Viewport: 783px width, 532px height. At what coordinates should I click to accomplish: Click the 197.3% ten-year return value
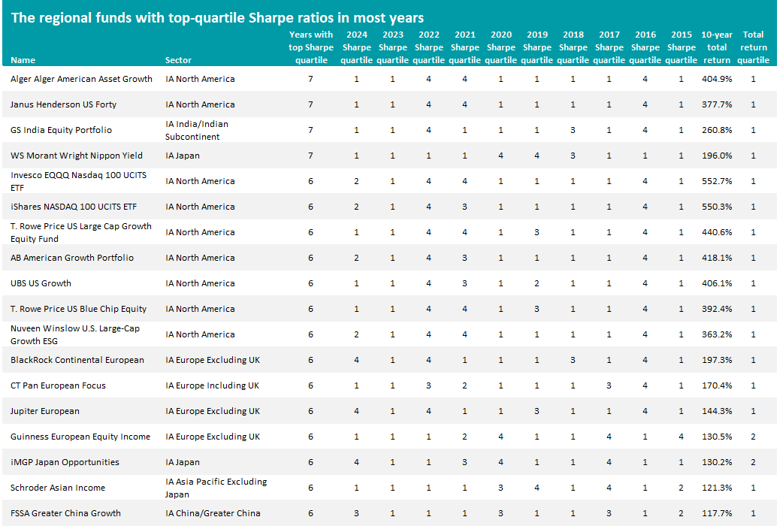[x=717, y=360]
